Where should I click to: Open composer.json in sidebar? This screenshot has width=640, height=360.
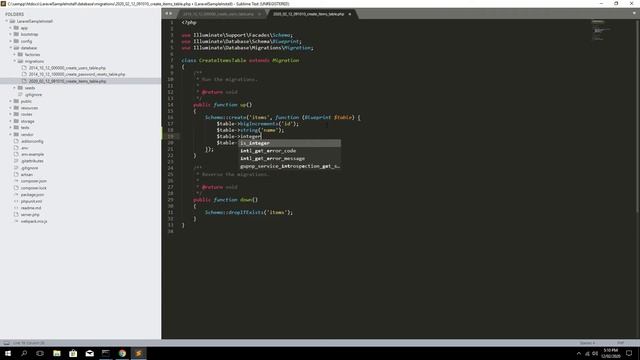tap(33, 181)
